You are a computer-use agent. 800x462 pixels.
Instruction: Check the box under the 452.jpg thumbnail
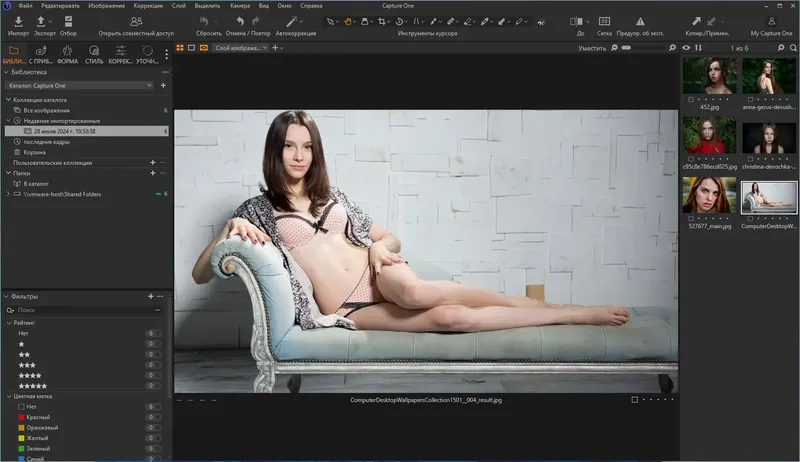[x=689, y=99]
